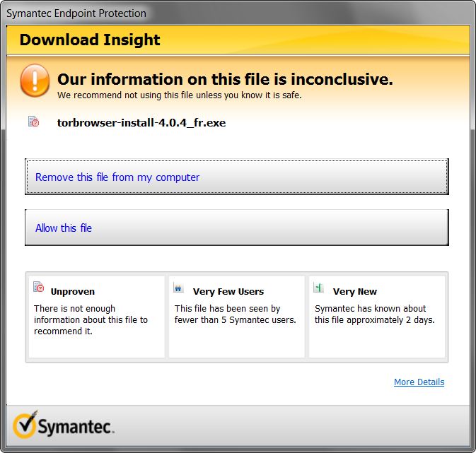476x453 pixels.
Task: Click the Unproven heading text
Action: click(x=73, y=291)
